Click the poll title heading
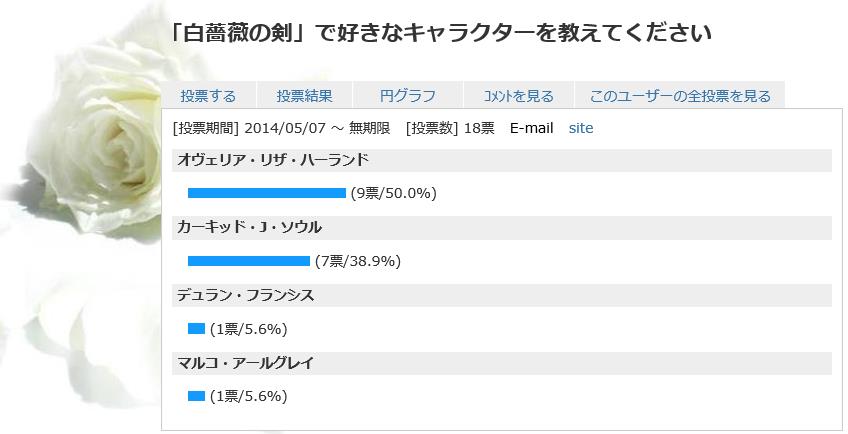 tap(439, 32)
